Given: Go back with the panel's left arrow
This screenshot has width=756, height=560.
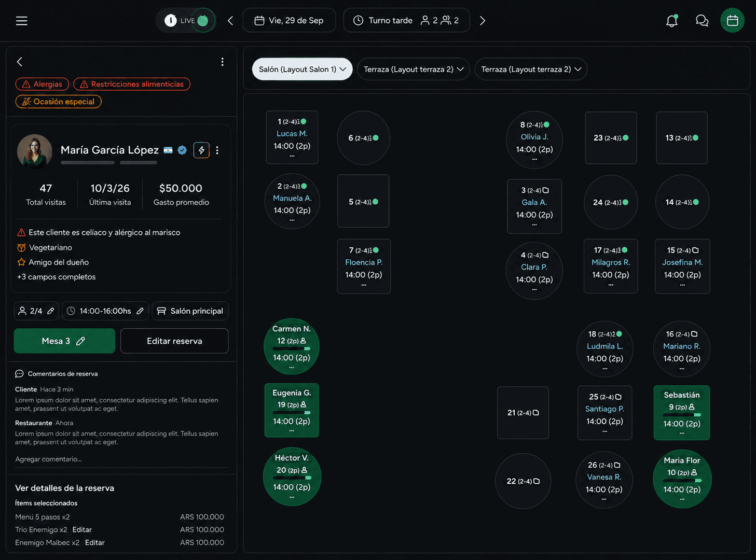Looking at the screenshot, I should pyautogui.click(x=20, y=62).
